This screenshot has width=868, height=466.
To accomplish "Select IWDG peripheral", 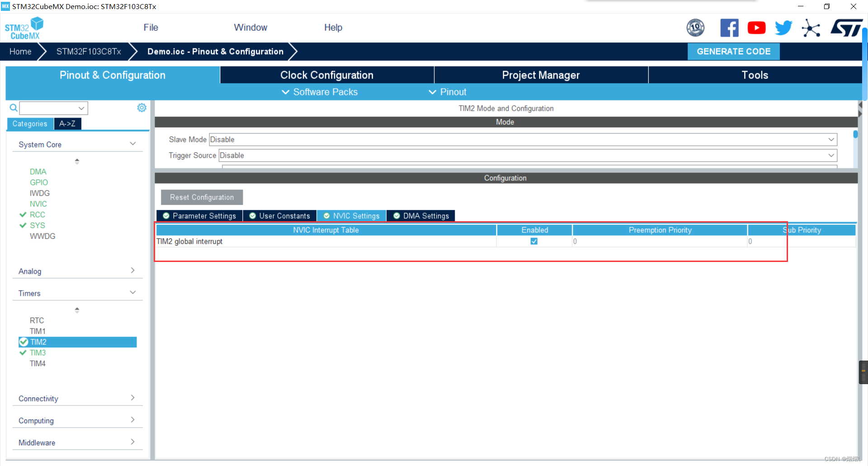I will point(40,193).
